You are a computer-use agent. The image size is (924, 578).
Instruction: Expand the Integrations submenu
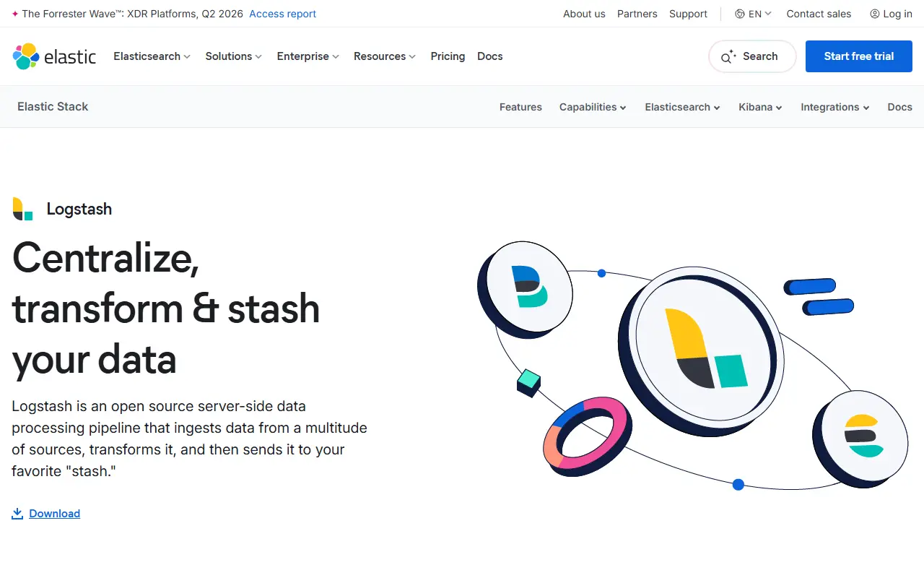[834, 107]
